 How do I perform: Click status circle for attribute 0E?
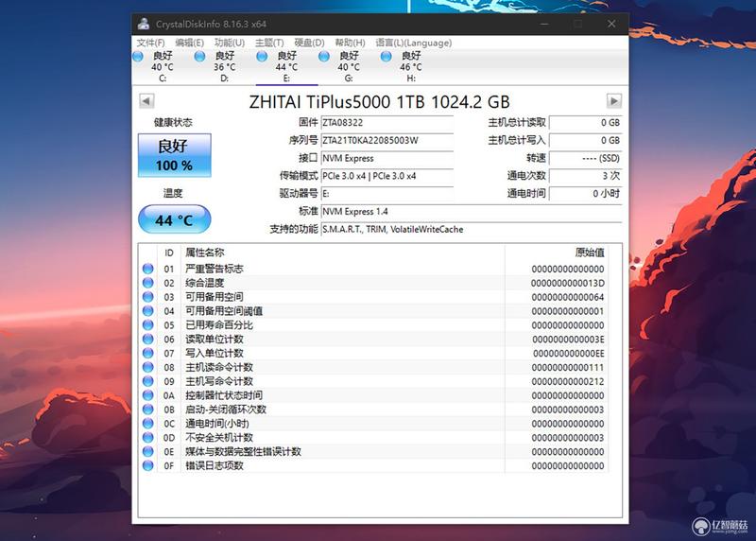[x=148, y=452]
